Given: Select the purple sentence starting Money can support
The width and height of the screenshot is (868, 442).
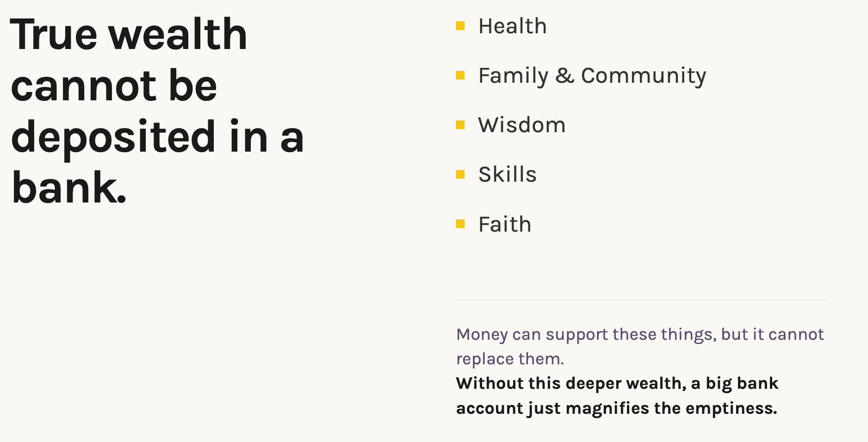Looking at the screenshot, I should click(640, 346).
